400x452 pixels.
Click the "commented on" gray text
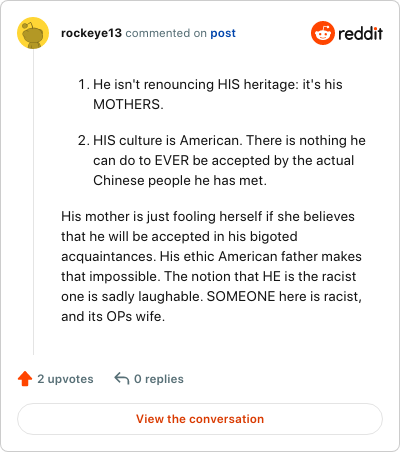coord(166,33)
